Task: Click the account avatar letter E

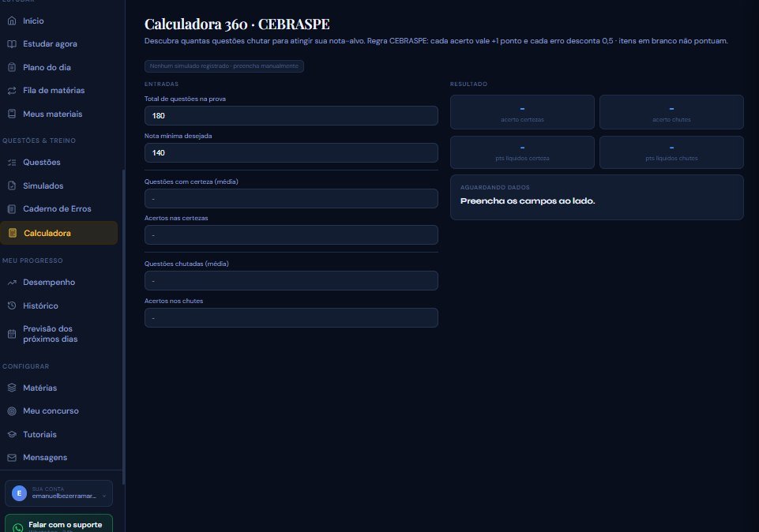Action: tap(20, 493)
